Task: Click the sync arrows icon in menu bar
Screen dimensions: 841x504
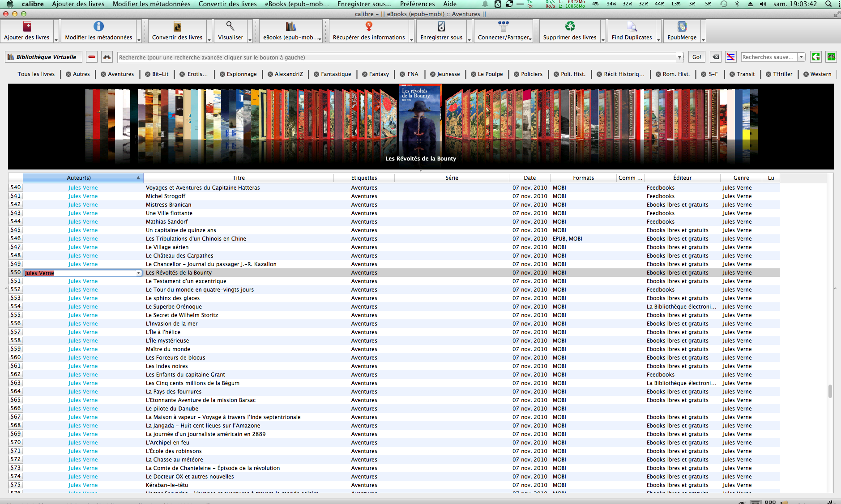Action: tap(509, 4)
